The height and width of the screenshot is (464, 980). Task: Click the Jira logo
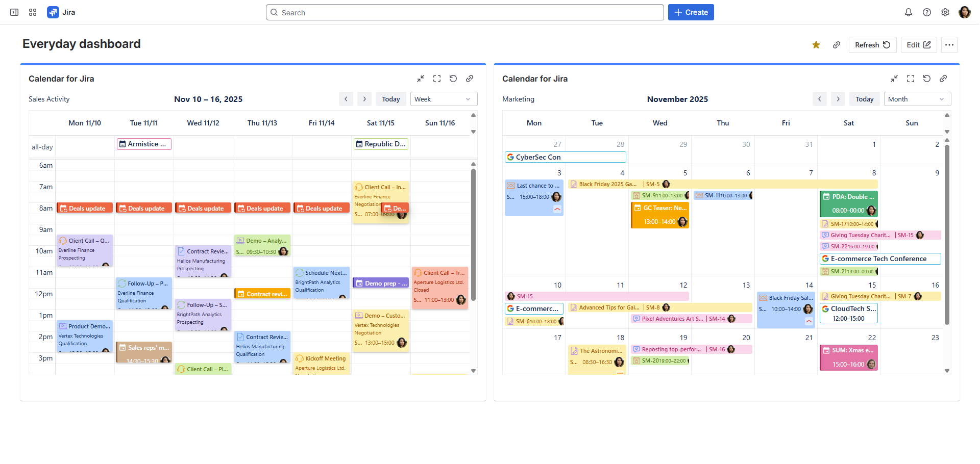(61, 12)
